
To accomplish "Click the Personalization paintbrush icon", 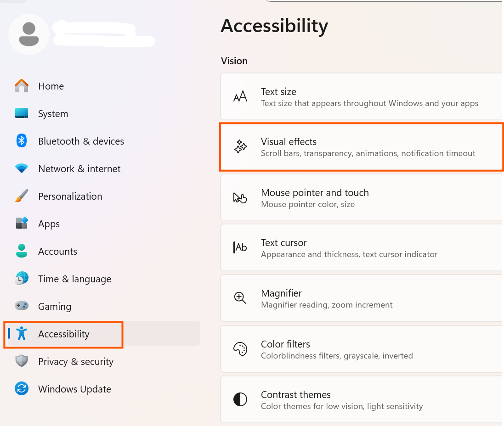I will tap(22, 196).
